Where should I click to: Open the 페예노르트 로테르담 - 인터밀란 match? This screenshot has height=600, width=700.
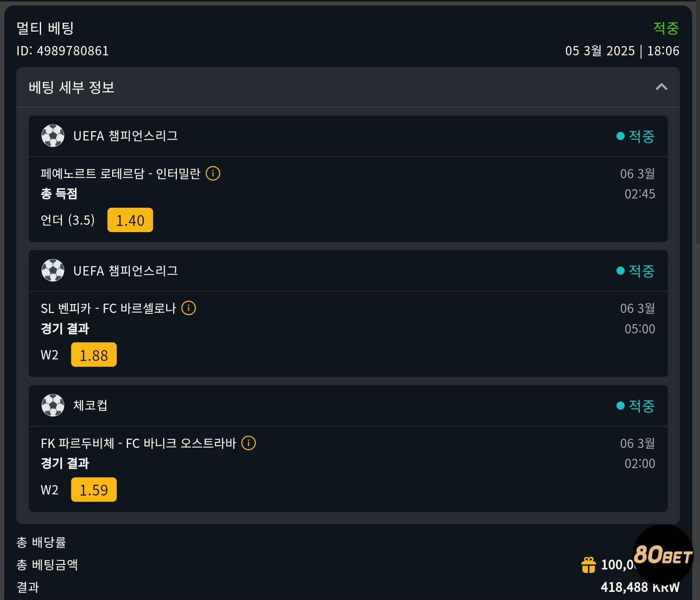[120, 174]
